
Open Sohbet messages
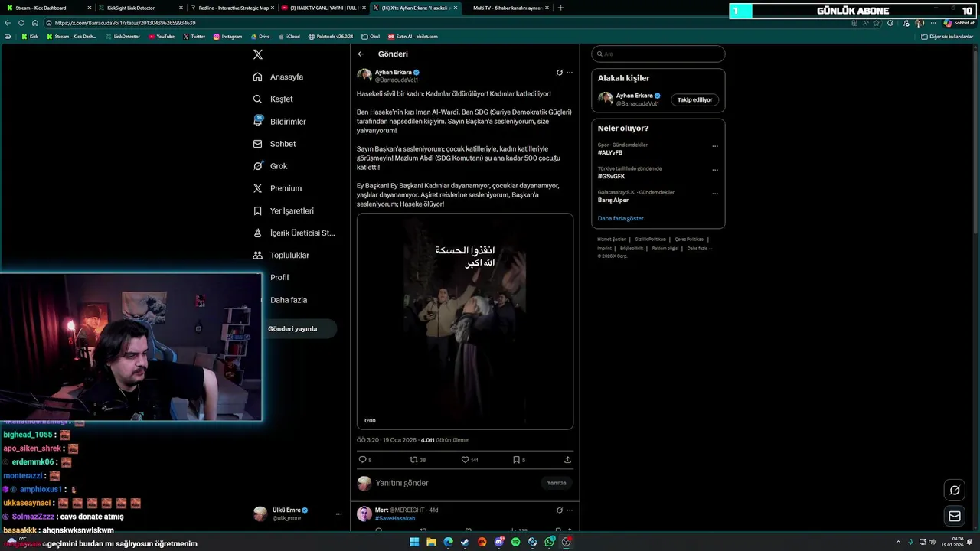pyautogui.click(x=274, y=144)
